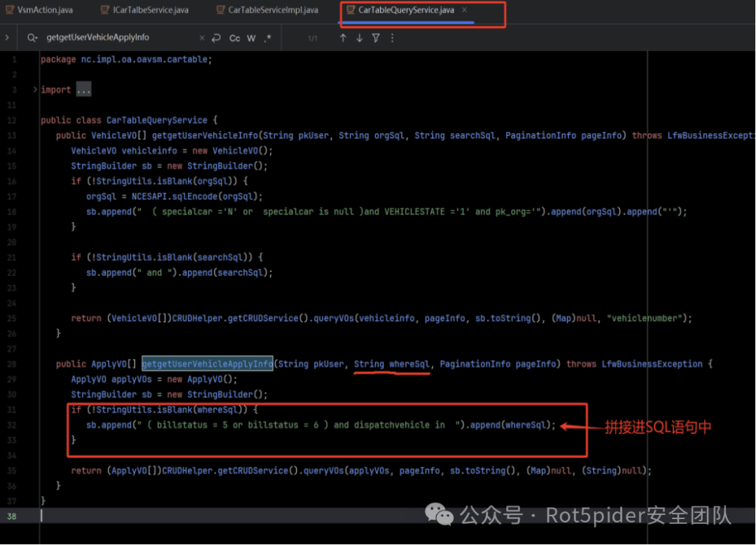This screenshot has width=756, height=545.
Task: Expand the replace field chevron beside the find bar
Action: pyautogui.click(x=7, y=38)
